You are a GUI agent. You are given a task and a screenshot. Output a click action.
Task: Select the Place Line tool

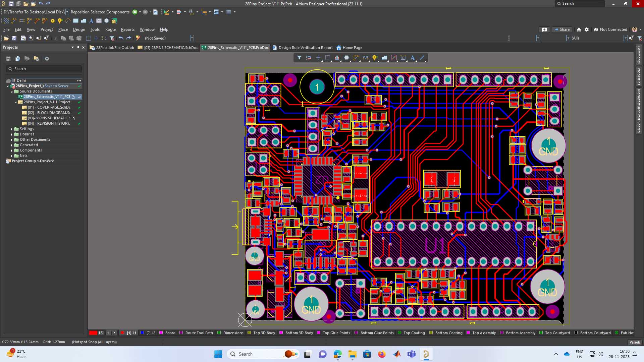point(422,58)
